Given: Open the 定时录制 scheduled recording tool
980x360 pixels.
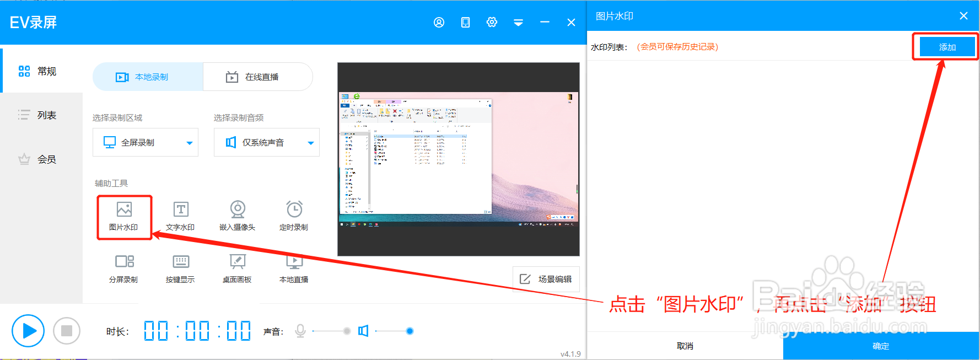Looking at the screenshot, I should coord(294,217).
